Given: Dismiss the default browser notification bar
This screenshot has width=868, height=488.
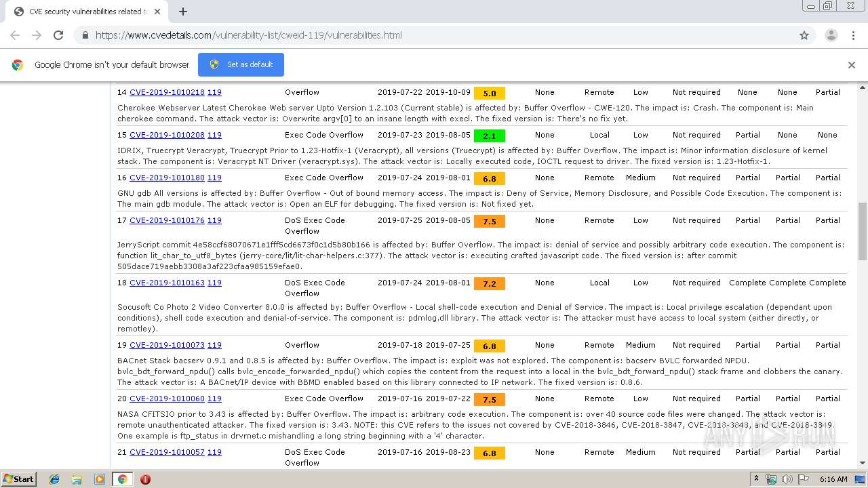Looking at the screenshot, I should coord(851,65).
